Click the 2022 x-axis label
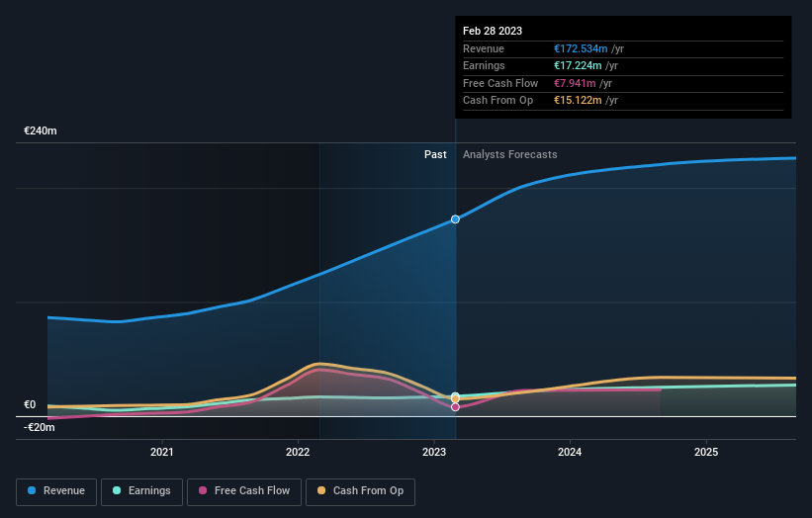This screenshot has height=518, width=812. coord(298,453)
